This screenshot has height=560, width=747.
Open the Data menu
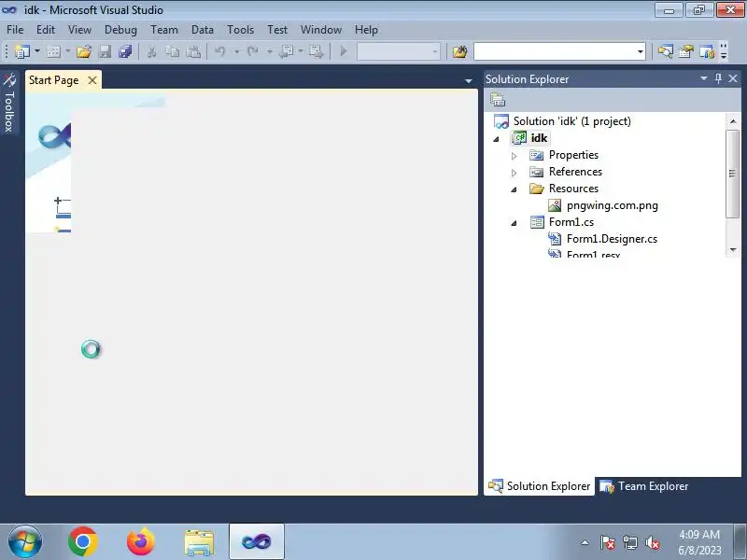click(203, 30)
